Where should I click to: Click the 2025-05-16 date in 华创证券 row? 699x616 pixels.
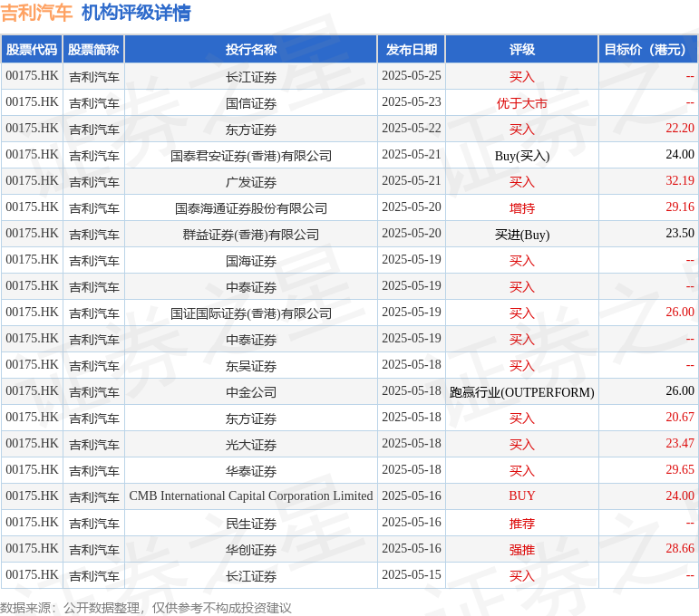tap(412, 549)
